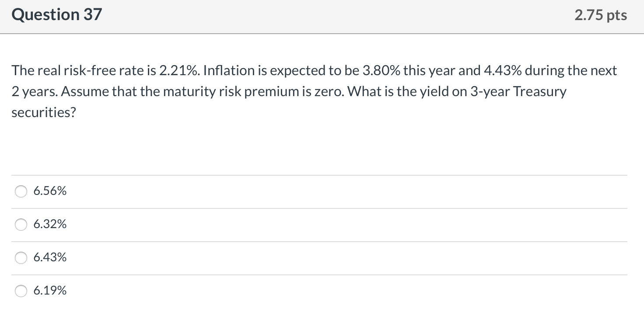644x319 pixels.
Task: Click the "6.56%" answer label text
Action: [x=50, y=191]
